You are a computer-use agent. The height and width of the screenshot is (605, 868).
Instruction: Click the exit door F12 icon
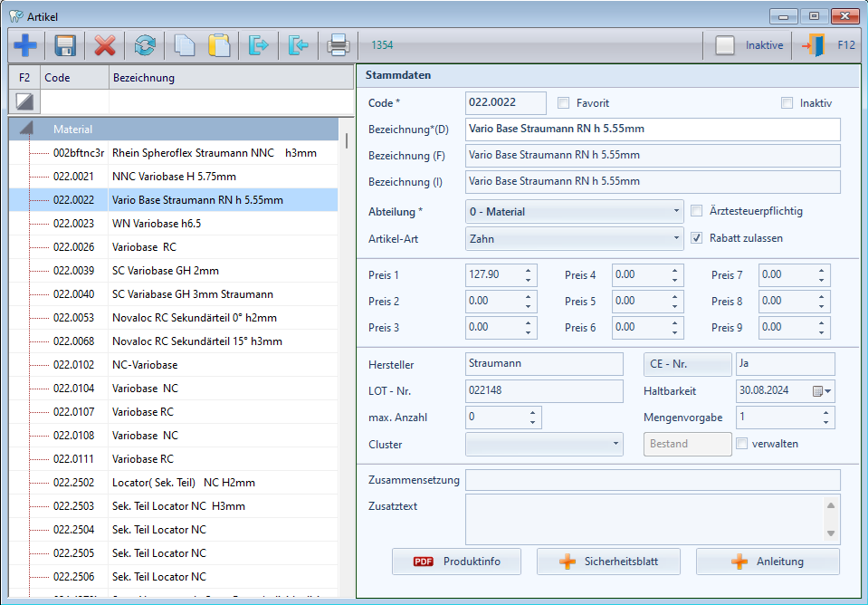814,45
